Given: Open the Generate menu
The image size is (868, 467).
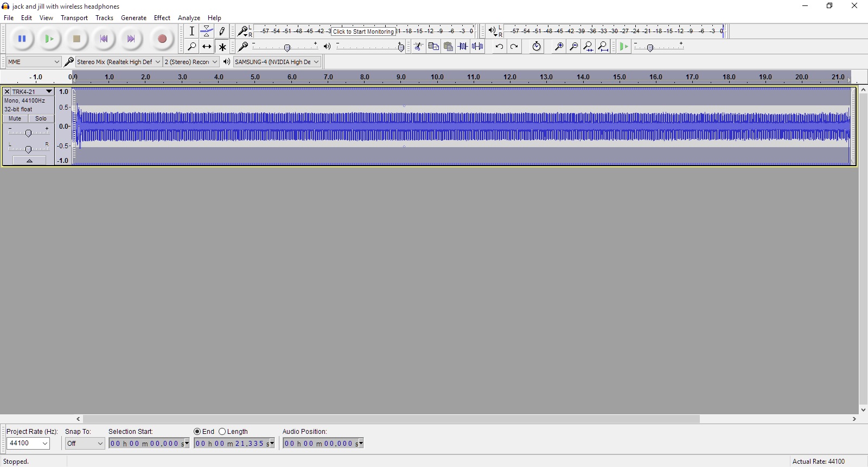Looking at the screenshot, I should point(133,18).
